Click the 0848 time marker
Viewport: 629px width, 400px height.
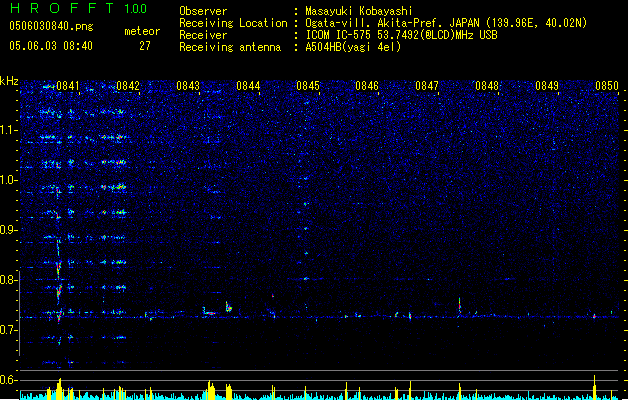tap(487, 86)
